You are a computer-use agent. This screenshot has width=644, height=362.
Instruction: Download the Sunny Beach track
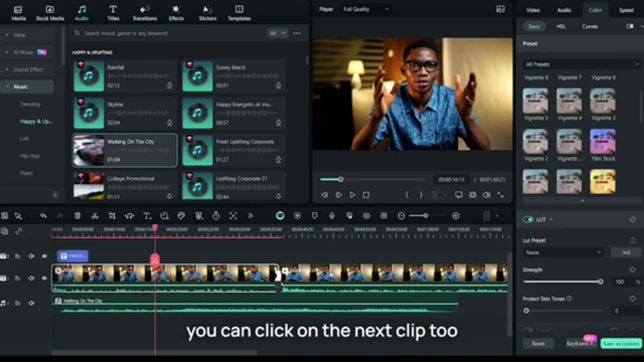click(x=278, y=85)
